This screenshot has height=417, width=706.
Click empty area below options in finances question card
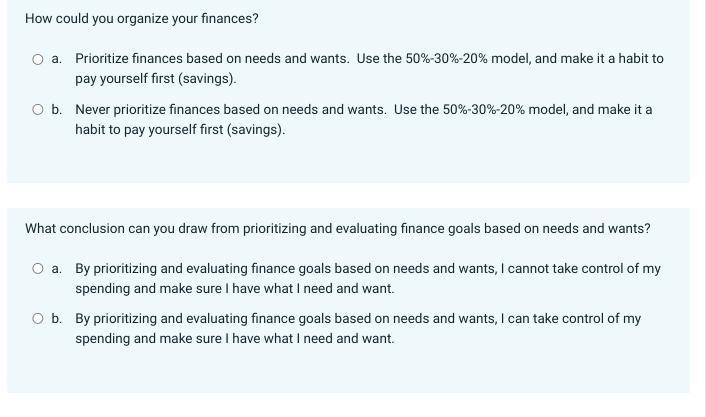[x=348, y=160]
